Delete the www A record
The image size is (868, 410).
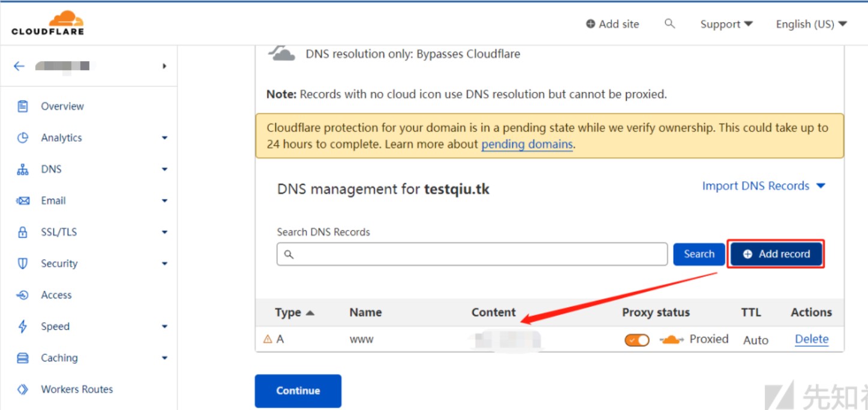pyautogui.click(x=812, y=339)
